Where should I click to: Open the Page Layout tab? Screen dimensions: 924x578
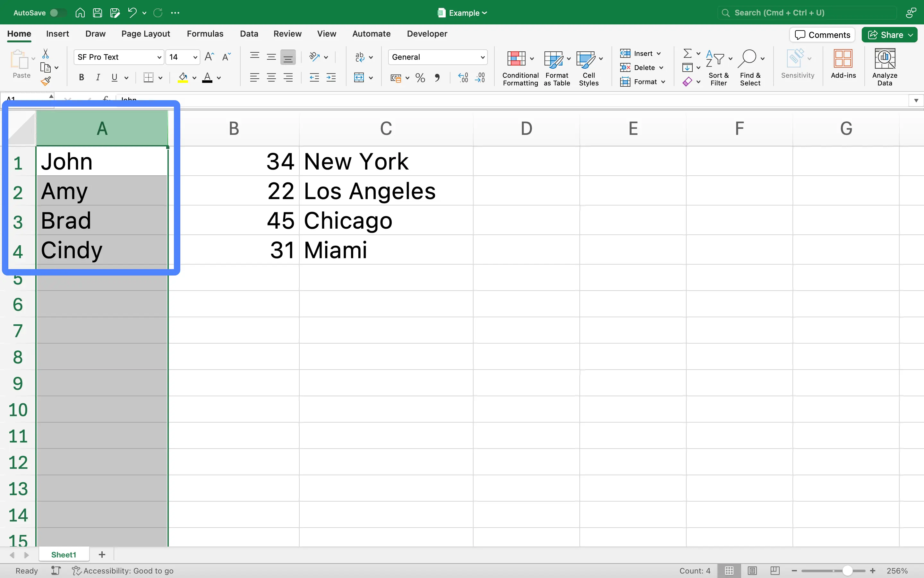(145, 34)
